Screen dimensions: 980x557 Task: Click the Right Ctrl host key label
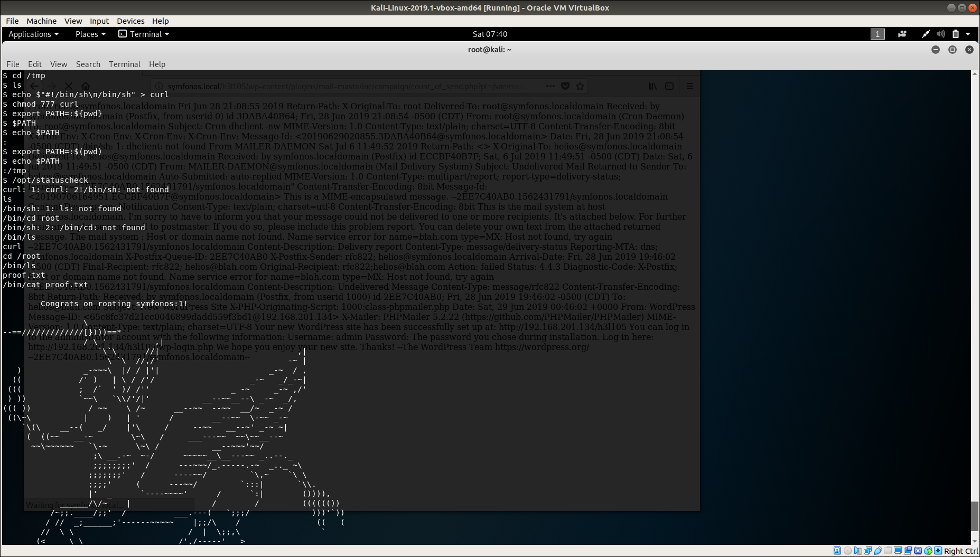click(961, 551)
